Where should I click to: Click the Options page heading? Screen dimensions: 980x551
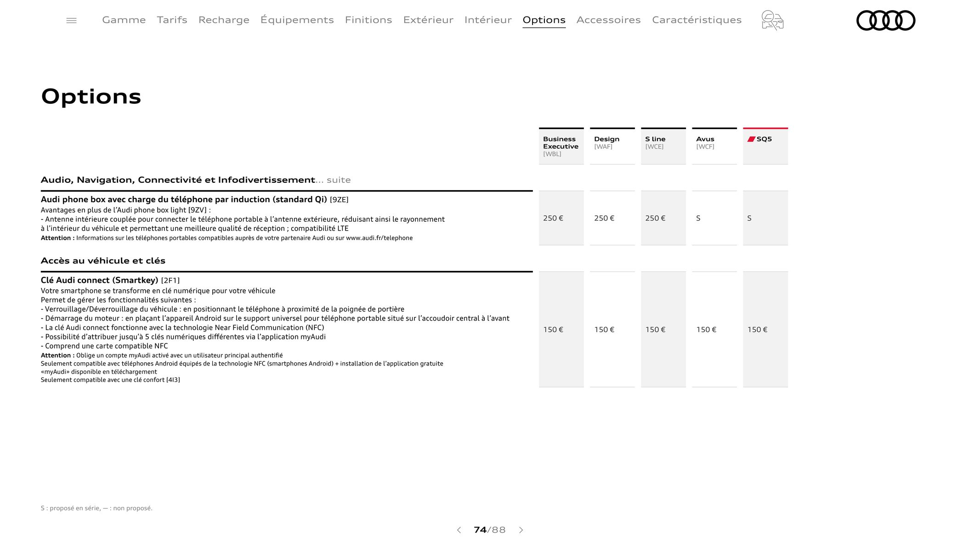[x=91, y=97]
